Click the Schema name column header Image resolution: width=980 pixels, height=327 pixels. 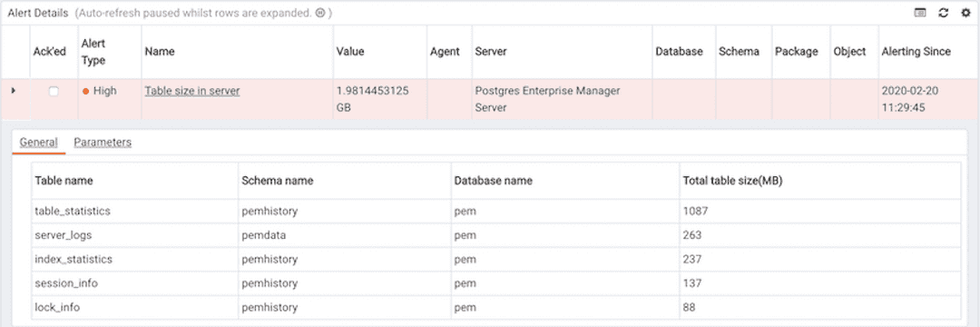(x=278, y=181)
